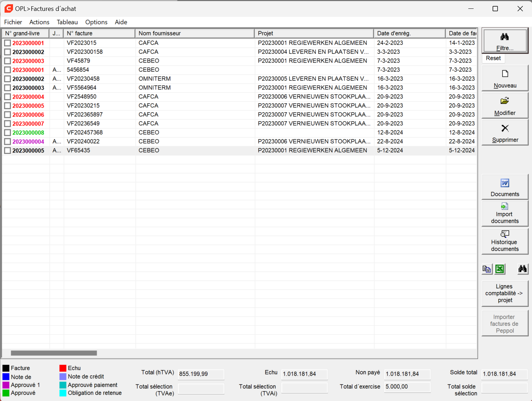Open Historique documents icon button
532x401 pixels.
click(x=505, y=241)
